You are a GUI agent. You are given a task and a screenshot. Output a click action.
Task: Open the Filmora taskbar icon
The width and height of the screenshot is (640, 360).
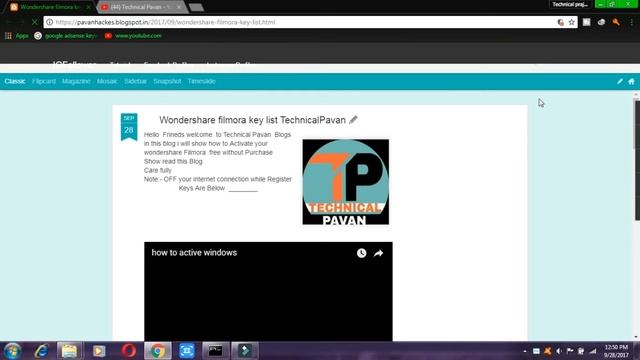245,351
